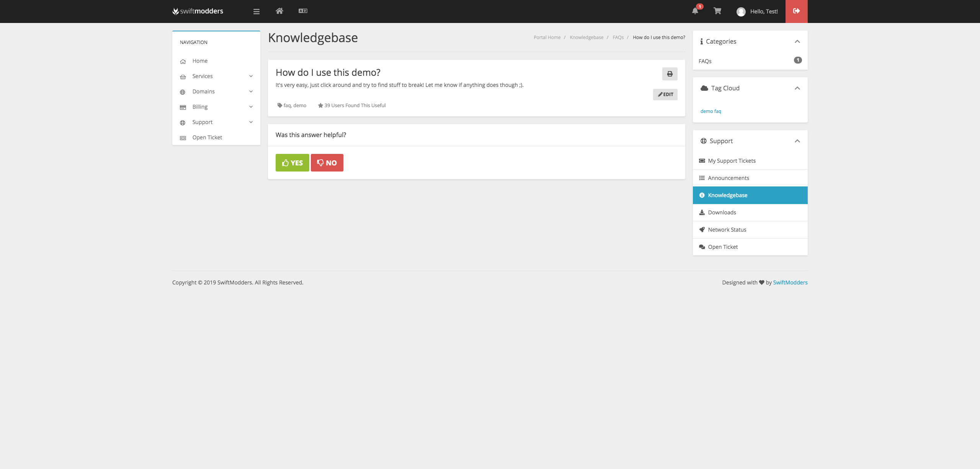Expand the Billing navigation submenu
This screenshot has height=469, width=980.
(x=251, y=107)
